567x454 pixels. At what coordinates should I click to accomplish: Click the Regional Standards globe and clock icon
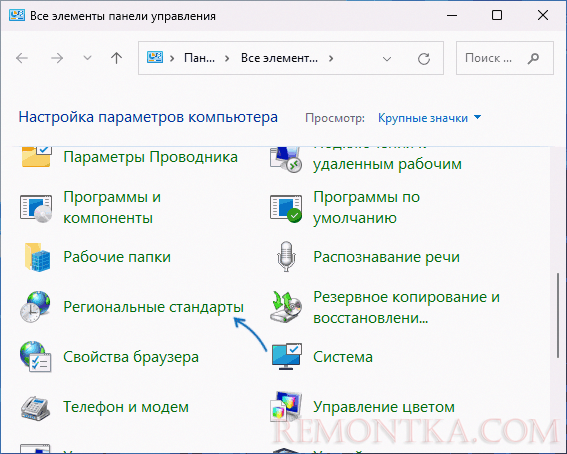click(x=35, y=307)
